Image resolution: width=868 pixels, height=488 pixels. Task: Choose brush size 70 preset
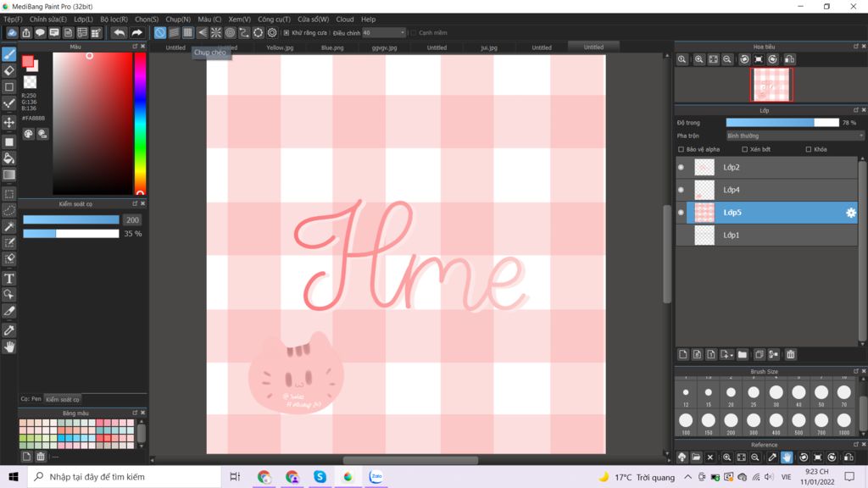(x=843, y=395)
